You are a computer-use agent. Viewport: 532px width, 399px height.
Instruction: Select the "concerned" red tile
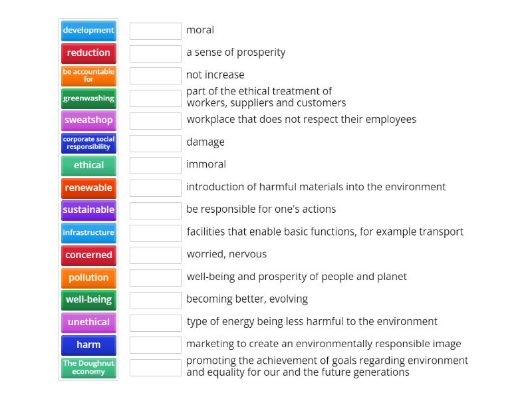pyautogui.click(x=88, y=255)
